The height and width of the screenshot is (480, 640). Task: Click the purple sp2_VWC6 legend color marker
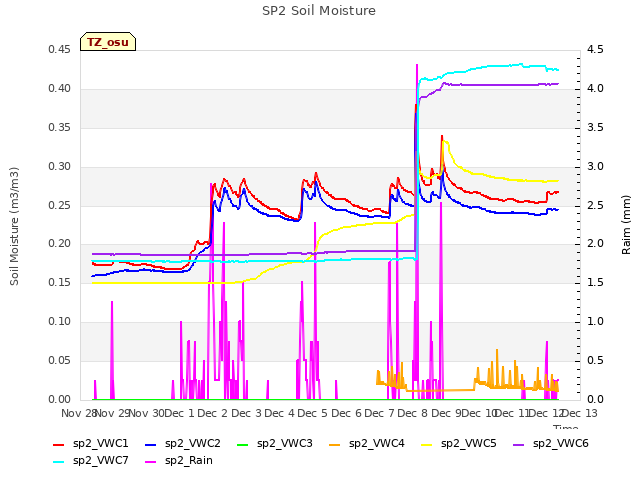[x=519, y=444]
